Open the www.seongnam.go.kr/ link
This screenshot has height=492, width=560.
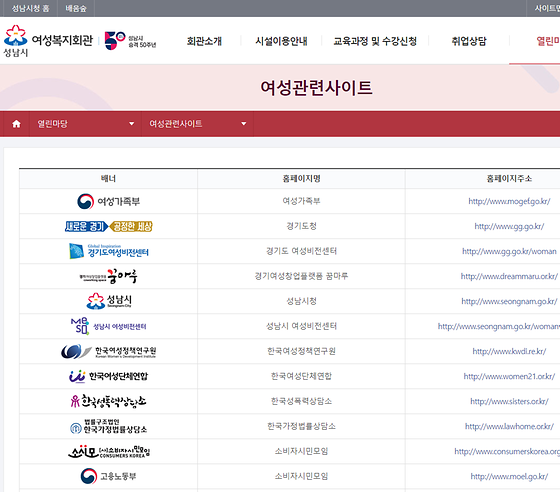[x=509, y=301]
